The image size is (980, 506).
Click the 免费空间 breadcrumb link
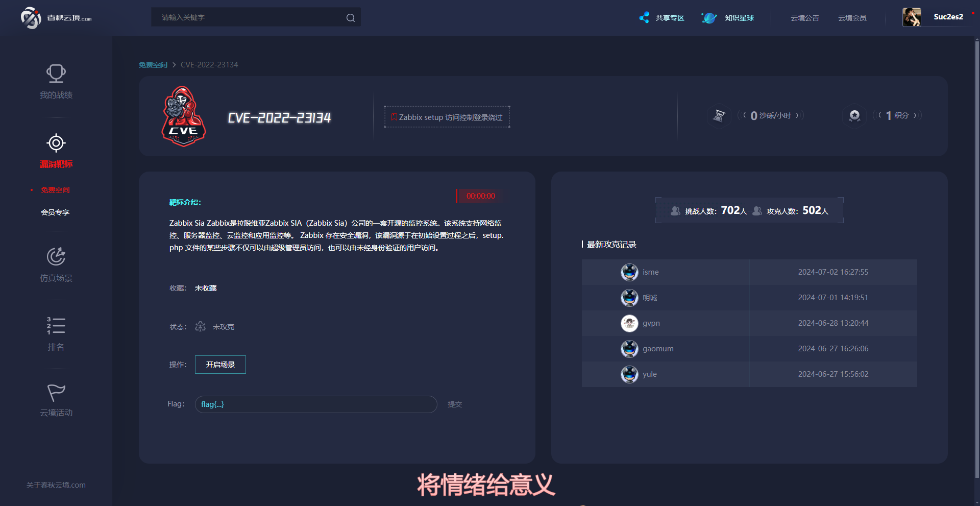click(153, 65)
